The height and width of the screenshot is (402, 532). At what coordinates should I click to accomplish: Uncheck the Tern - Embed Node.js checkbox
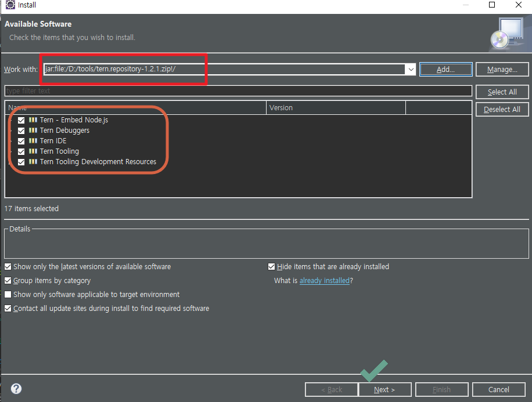click(x=21, y=120)
